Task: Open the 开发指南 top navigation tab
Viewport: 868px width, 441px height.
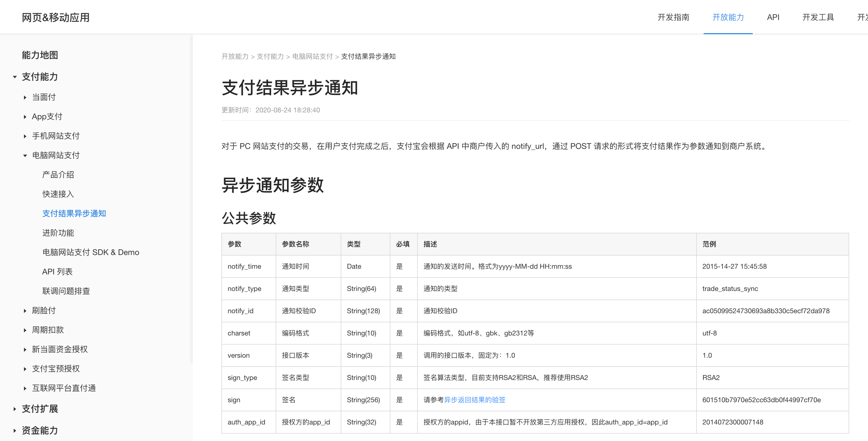Action: [673, 17]
